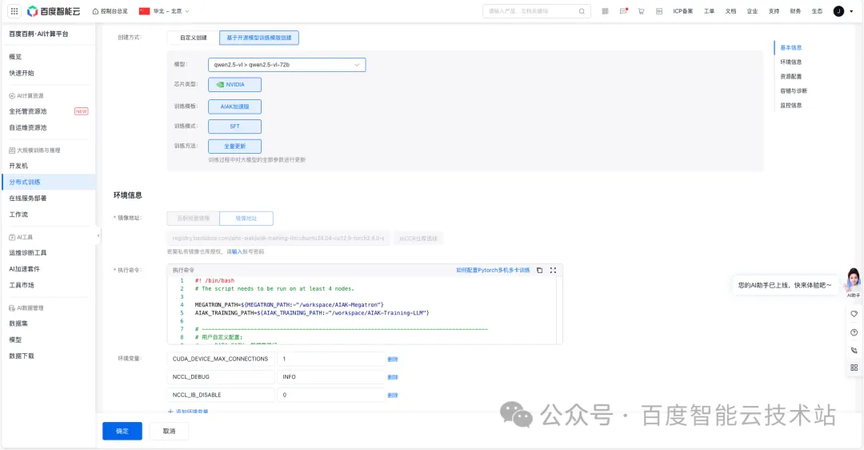Delete the CUDA_DEVICE_MAX_CONNECTIONS variable row
The image size is (864, 450).
pyautogui.click(x=392, y=359)
